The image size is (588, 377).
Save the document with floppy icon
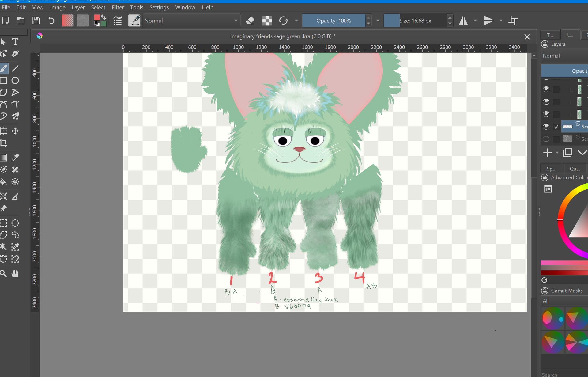(36, 21)
